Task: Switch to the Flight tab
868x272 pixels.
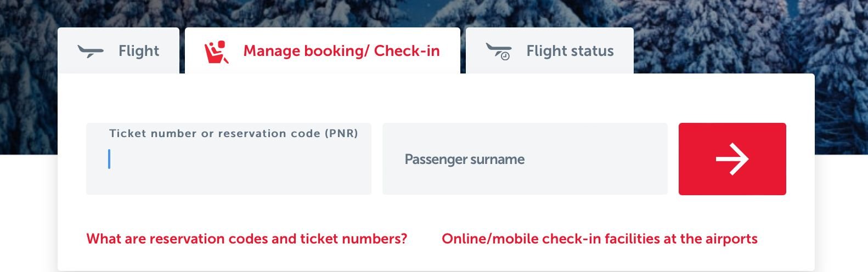Action: pos(119,51)
